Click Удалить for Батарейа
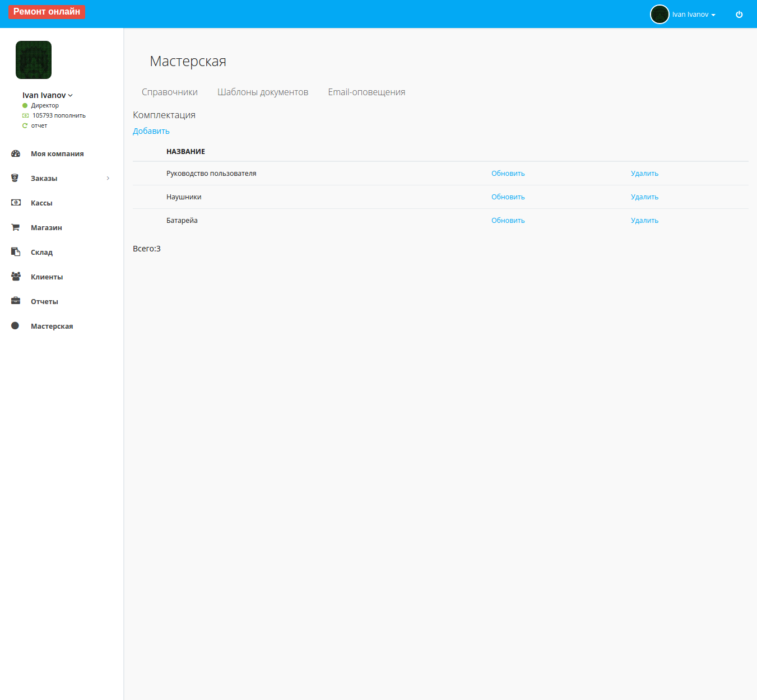 click(645, 221)
